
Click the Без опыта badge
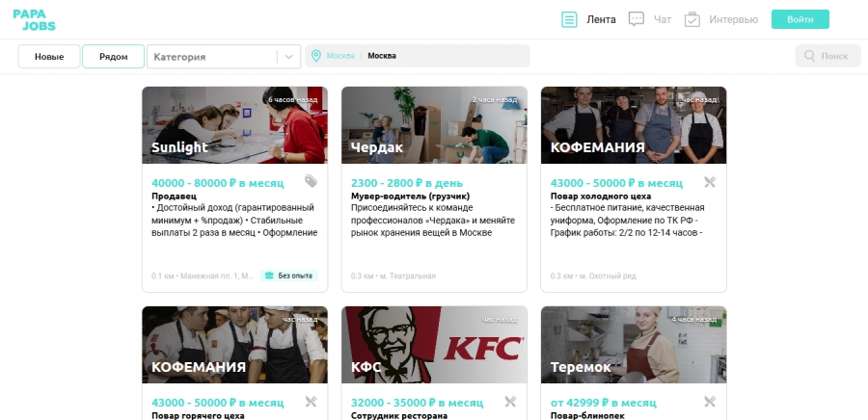(288, 276)
